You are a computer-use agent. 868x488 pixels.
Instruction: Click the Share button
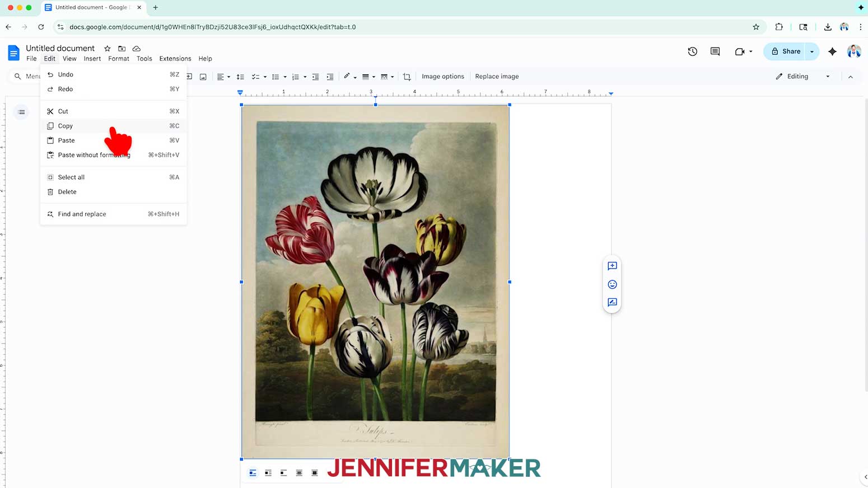pyautogui.click(x=785, y=51)
